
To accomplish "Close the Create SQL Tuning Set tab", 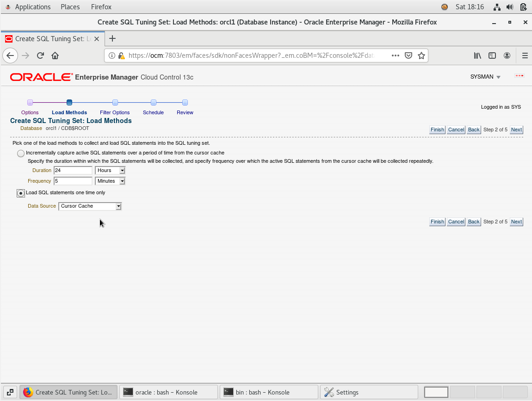I will tap(97, 39).
